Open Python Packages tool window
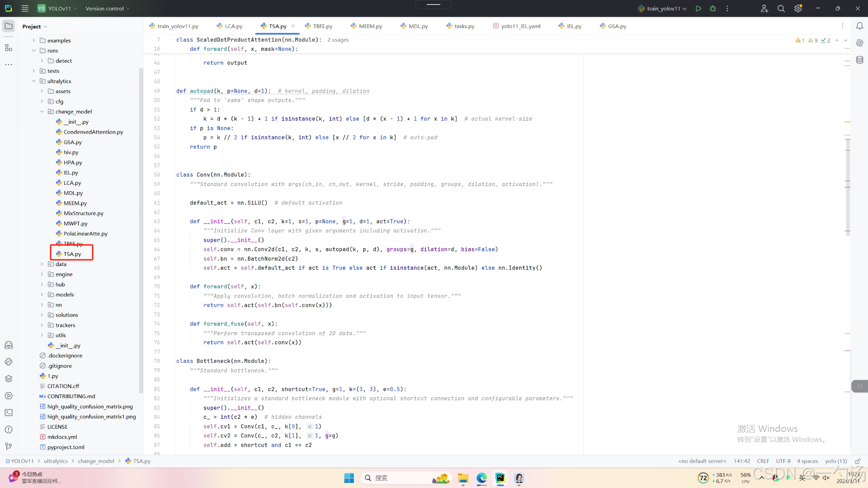Screen dimensions: 868x488 click(9, 379)
